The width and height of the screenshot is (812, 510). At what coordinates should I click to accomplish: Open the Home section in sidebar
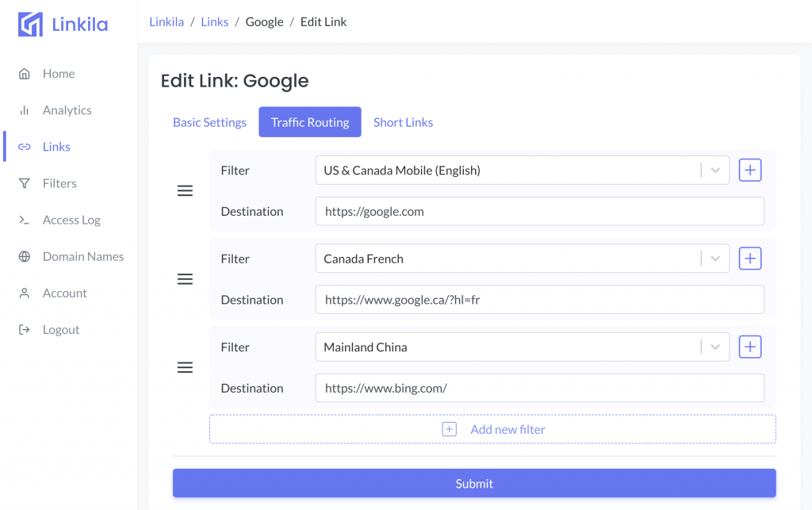point(58,73)
